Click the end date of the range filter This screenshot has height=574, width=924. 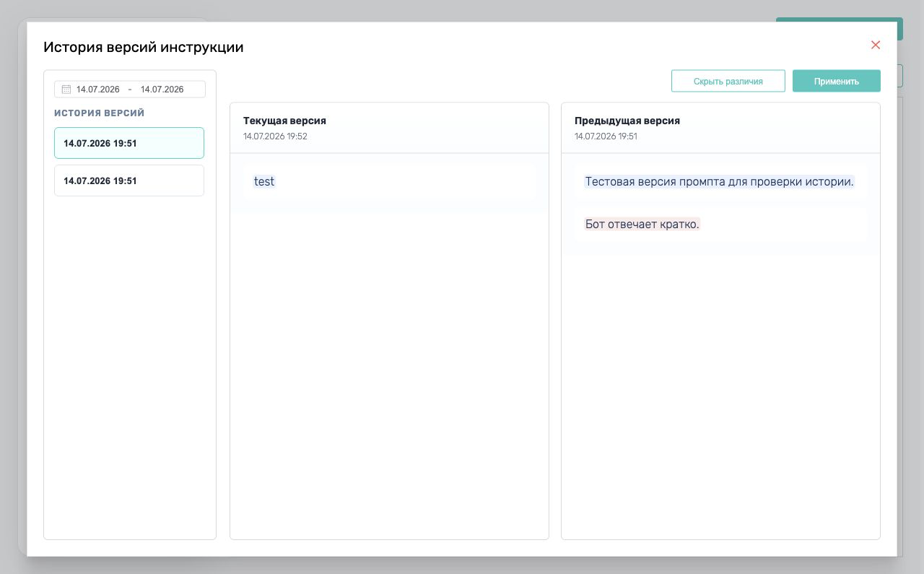[x=162, y=90]
